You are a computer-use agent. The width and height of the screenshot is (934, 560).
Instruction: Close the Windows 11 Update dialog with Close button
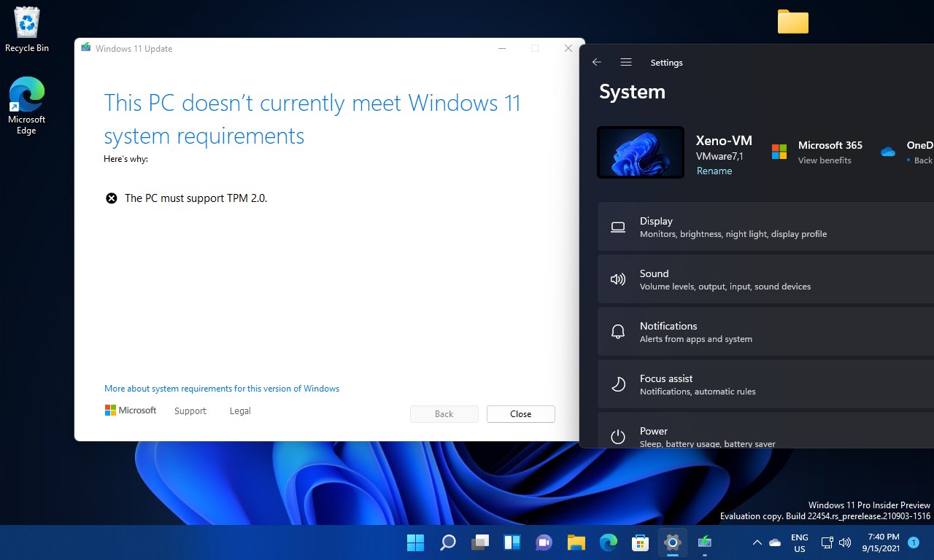pyautogui.click(x=520, y=413)
